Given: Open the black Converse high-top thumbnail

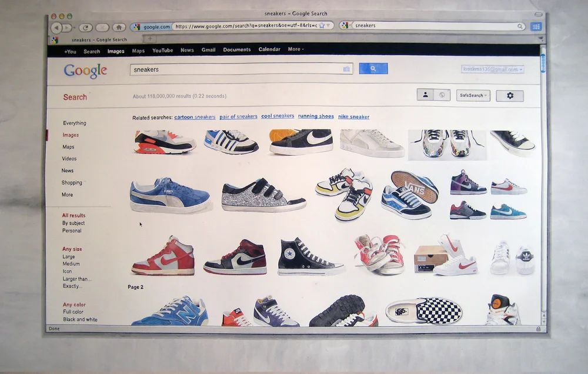Looking at the screenshot, I should (x=310, y=256).
